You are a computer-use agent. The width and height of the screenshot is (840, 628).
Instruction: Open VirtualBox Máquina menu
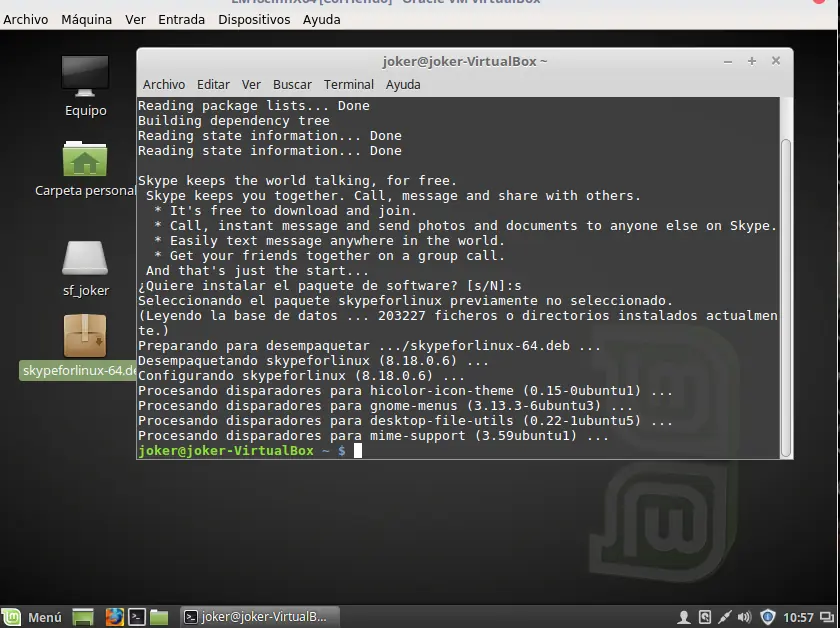click(86, 20)
